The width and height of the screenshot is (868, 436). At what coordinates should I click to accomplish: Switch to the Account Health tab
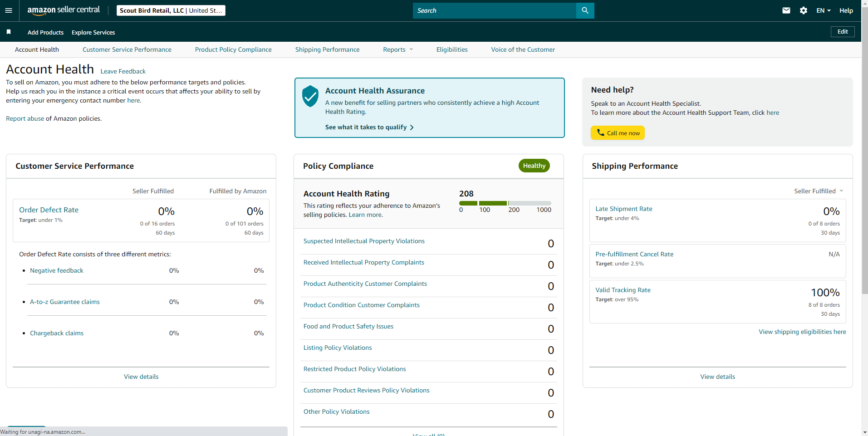[37, 49]
